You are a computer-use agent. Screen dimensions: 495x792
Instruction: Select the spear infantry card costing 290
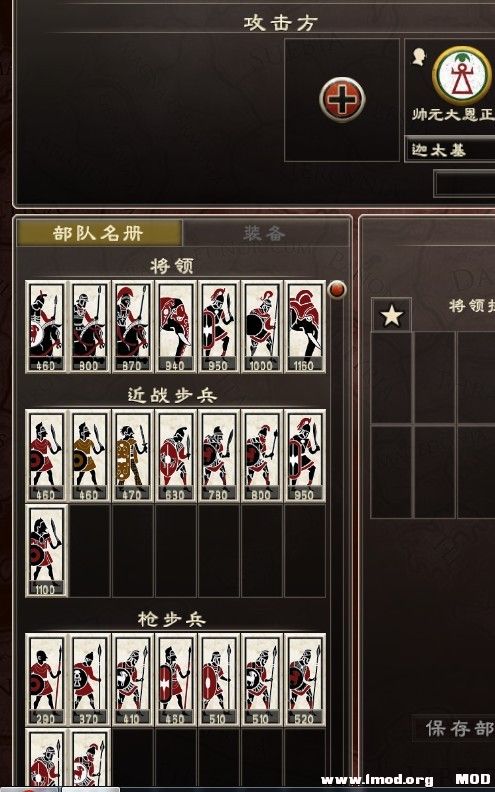[x=46, y=680]
